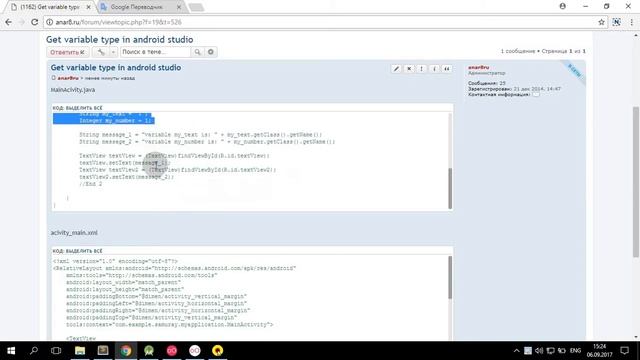Click the page's vertical scrollbar thumb
Screen dimensions: 640x360
click(636, 182)
